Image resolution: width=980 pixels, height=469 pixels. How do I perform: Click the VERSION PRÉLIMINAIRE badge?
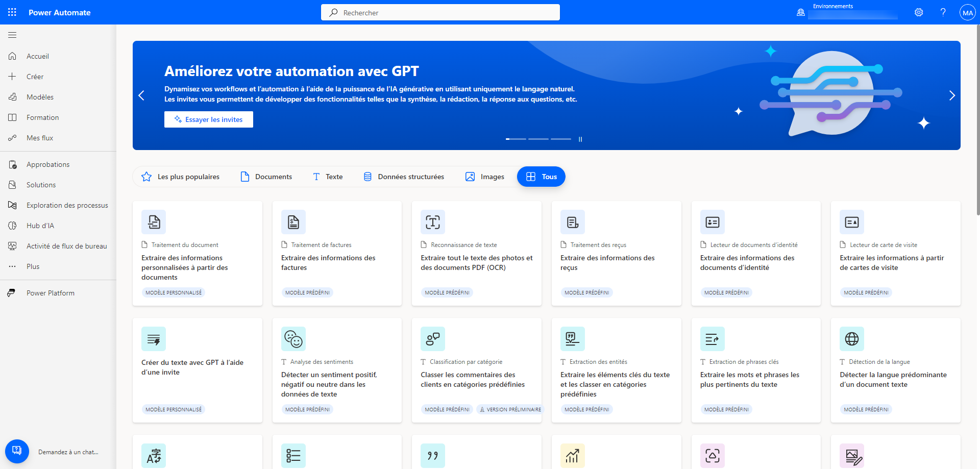click(x=510, y=409)
